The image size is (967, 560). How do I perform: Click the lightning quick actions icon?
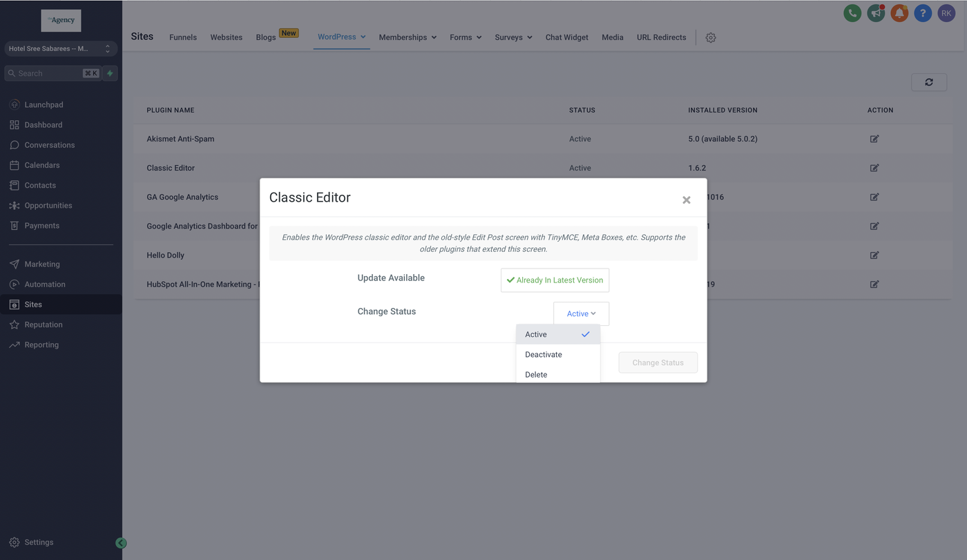click(110, 73)
